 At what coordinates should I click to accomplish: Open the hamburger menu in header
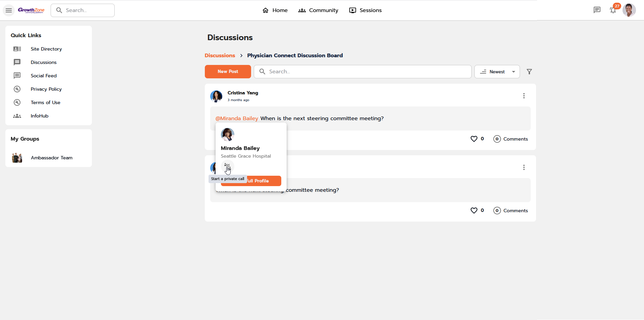point(9,10)
